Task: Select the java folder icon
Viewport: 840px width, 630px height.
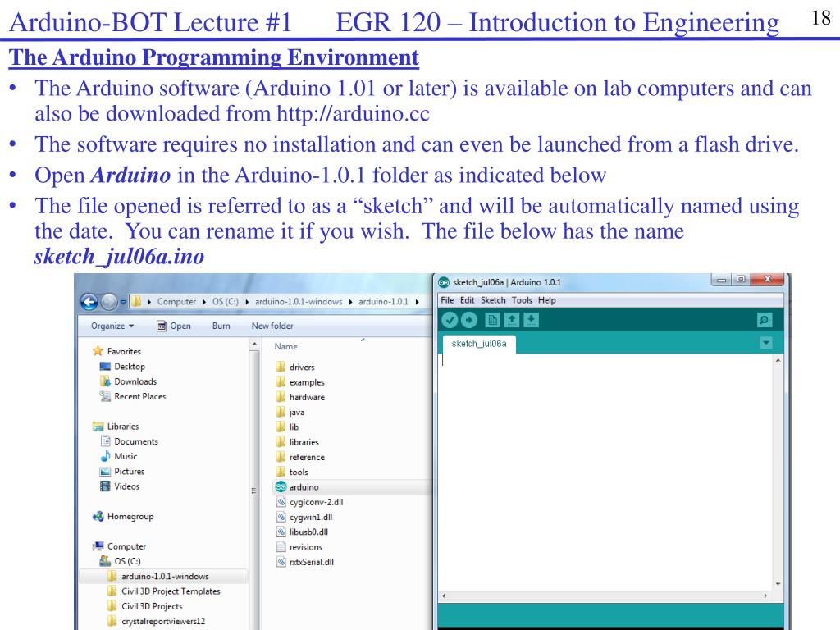Action: 281,412
